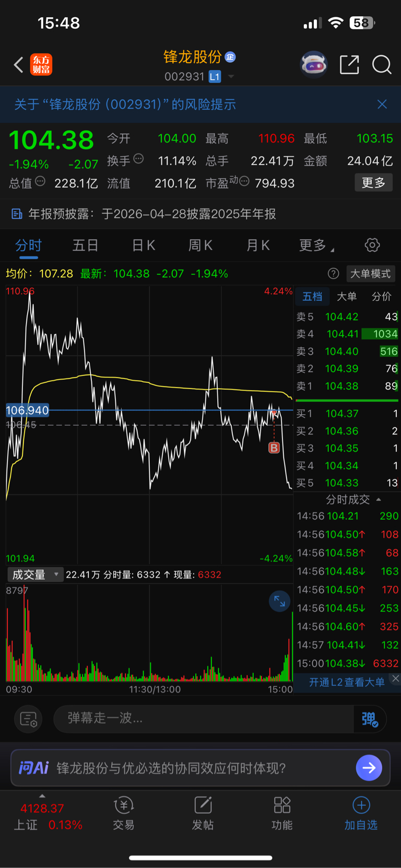Image resolution: width=401 pixels, height=868 pixels.
Task: Tap the 东方财富 logo
Action: click(x=41, y=65)
